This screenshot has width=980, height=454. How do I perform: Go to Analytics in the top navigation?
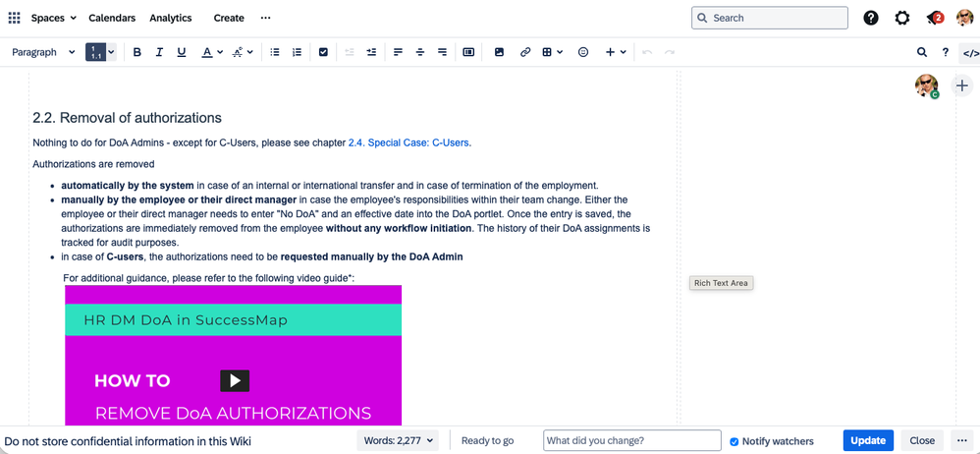171,18
